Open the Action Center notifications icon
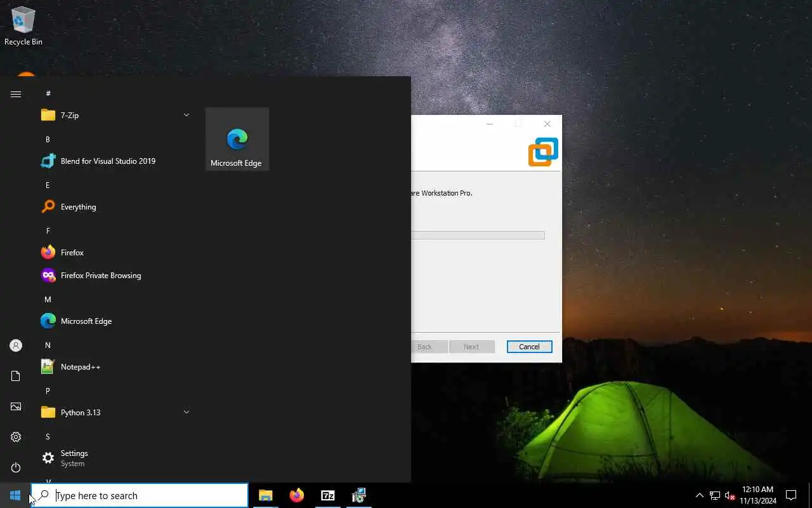The height and width of the screenshot is (508, 812). [791, 495]
